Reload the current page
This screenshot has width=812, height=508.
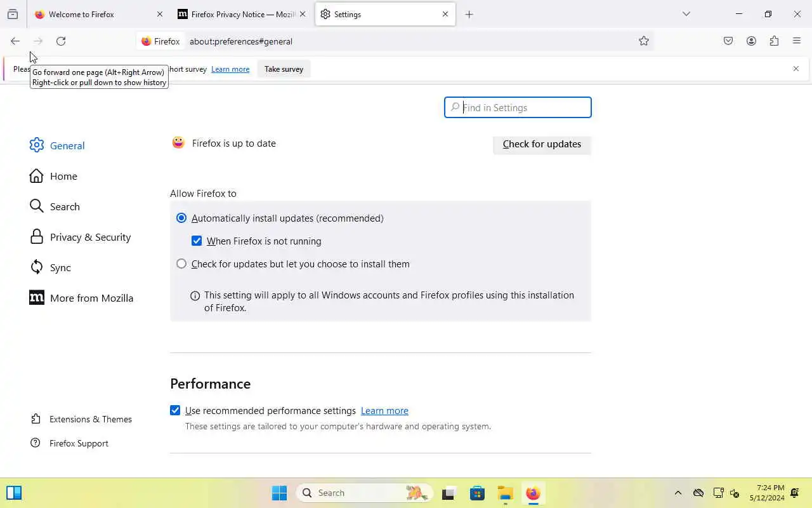pyautogui.click(x=61, y=41)
